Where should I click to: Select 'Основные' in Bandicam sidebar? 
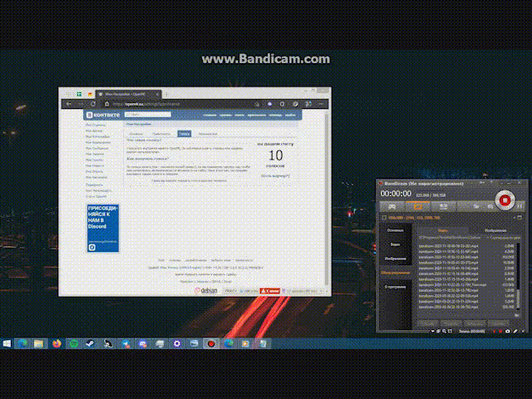395,230
